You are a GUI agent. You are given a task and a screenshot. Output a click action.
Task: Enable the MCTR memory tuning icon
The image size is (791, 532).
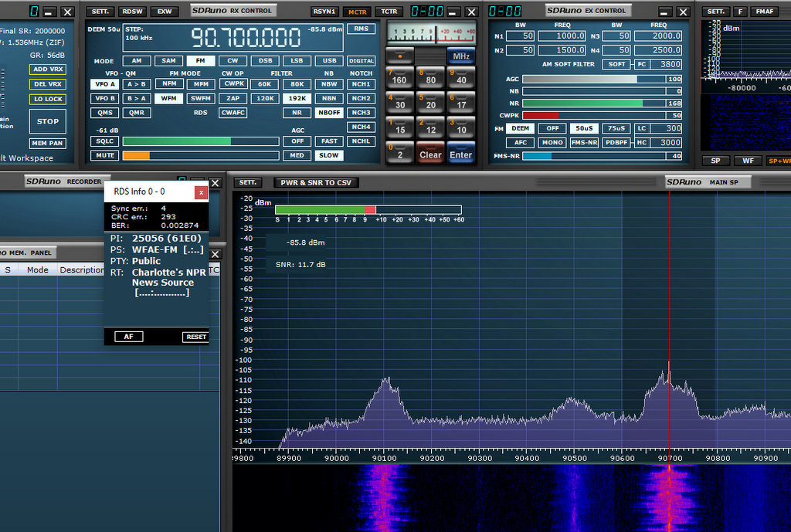[x=357, y=11]
